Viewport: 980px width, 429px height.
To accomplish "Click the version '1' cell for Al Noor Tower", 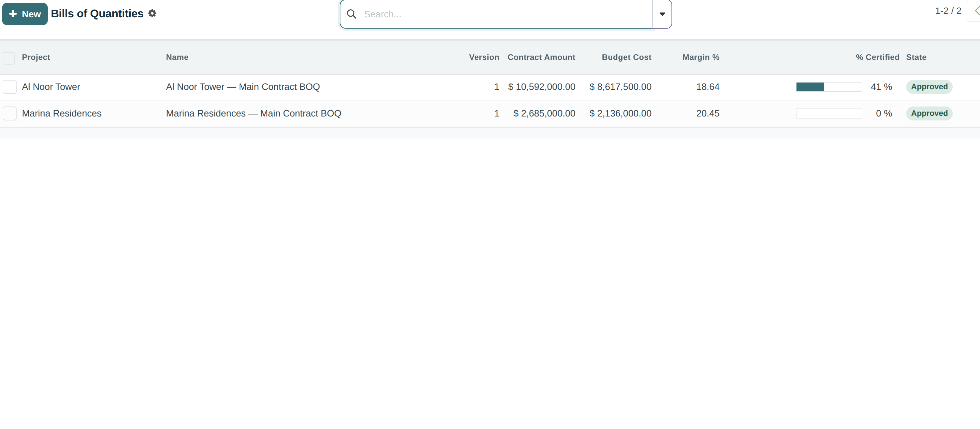I will point(496,87).
